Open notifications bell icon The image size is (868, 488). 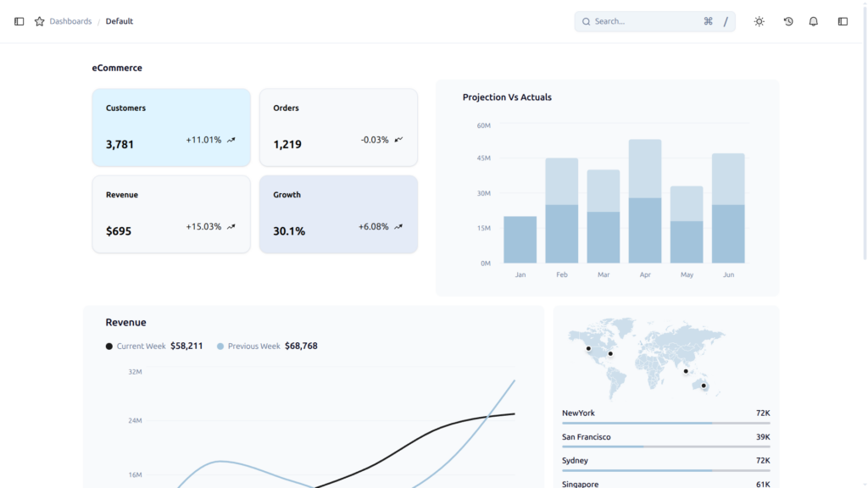tap(813, 21)
